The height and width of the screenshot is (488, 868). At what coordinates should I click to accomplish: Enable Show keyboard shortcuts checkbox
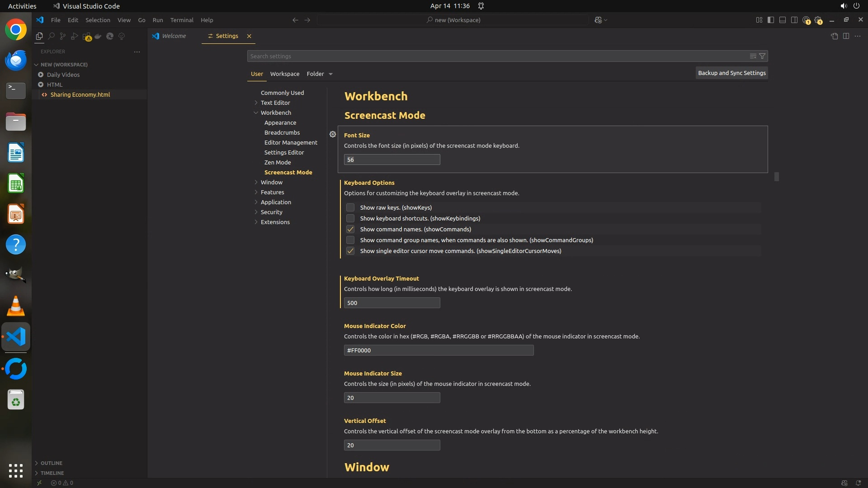pos(350,218)
